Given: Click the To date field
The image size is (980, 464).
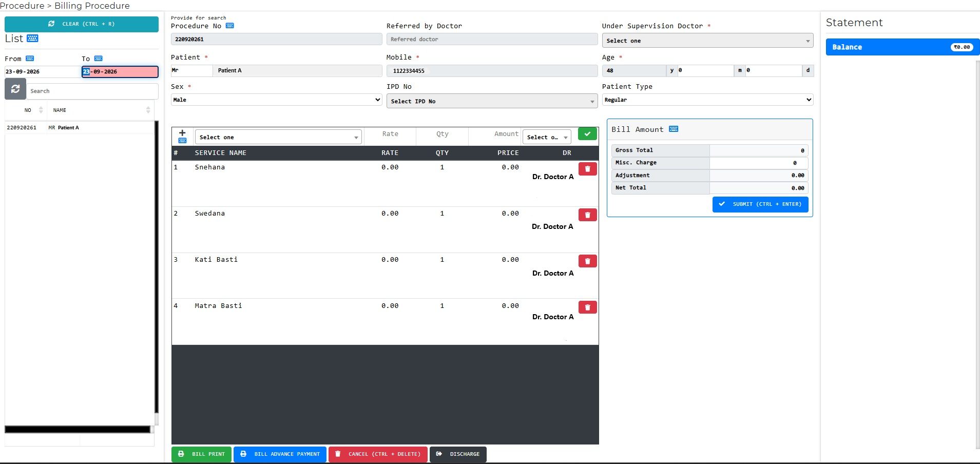Looking at the screenshot, I should (120, 72).
